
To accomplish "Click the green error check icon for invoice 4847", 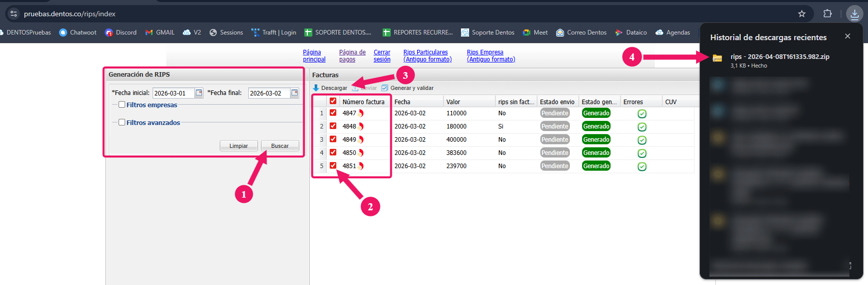I will point(642,114).
